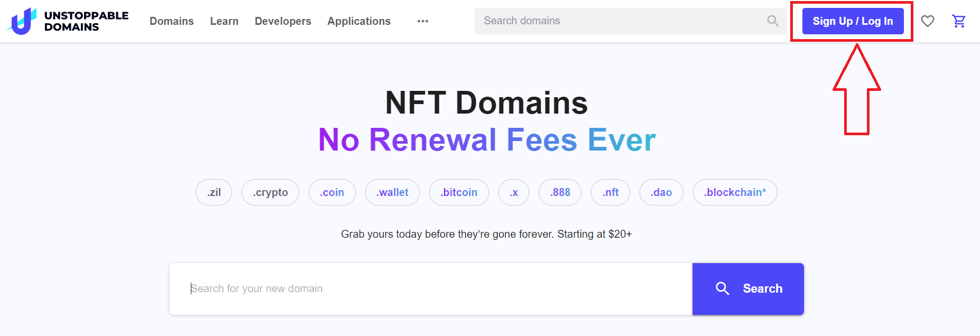
Task: Choose the .blockchain* extension chip
Action: point(735,192)
